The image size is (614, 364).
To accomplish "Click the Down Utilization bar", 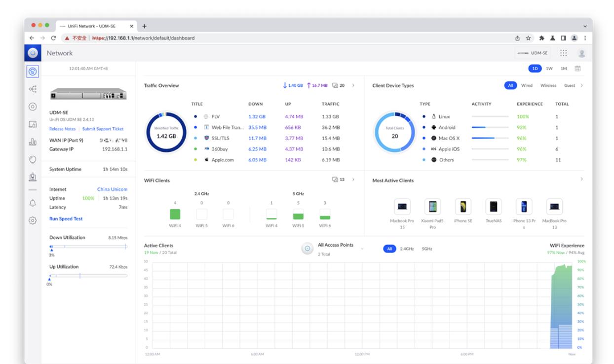I will coord(88,246).
